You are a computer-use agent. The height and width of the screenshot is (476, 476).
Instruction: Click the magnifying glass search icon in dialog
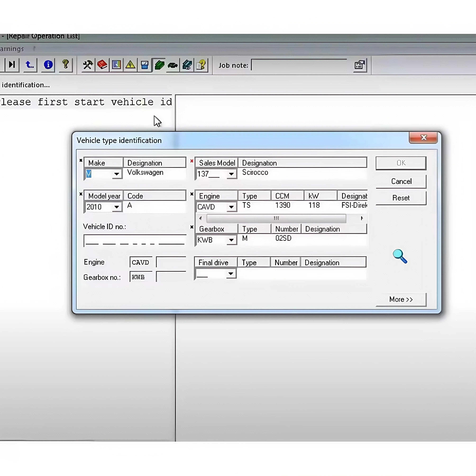coord(400,256)
